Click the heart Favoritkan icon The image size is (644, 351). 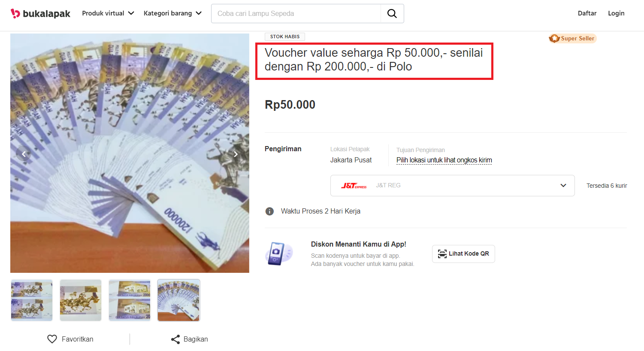pos(52,339)
